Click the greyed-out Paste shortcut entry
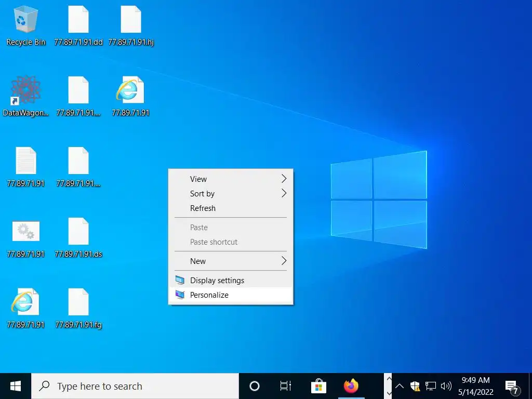 [x=231, y=242]
